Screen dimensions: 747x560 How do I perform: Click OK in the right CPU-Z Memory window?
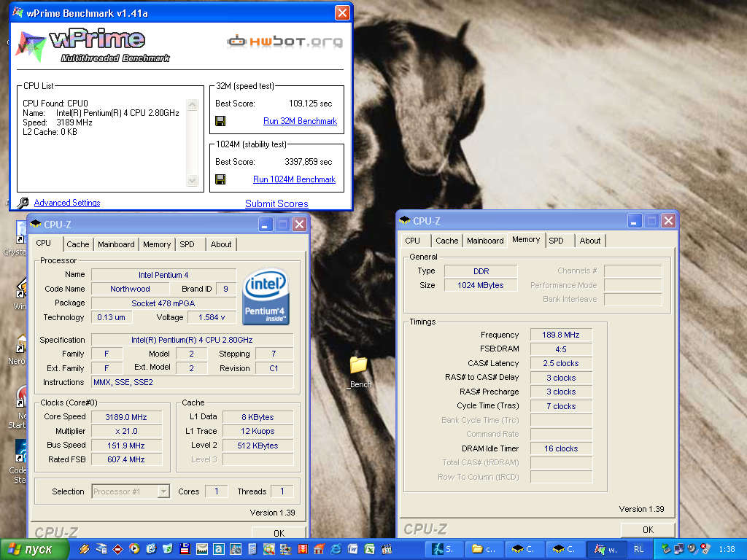[x=648, y=529]
